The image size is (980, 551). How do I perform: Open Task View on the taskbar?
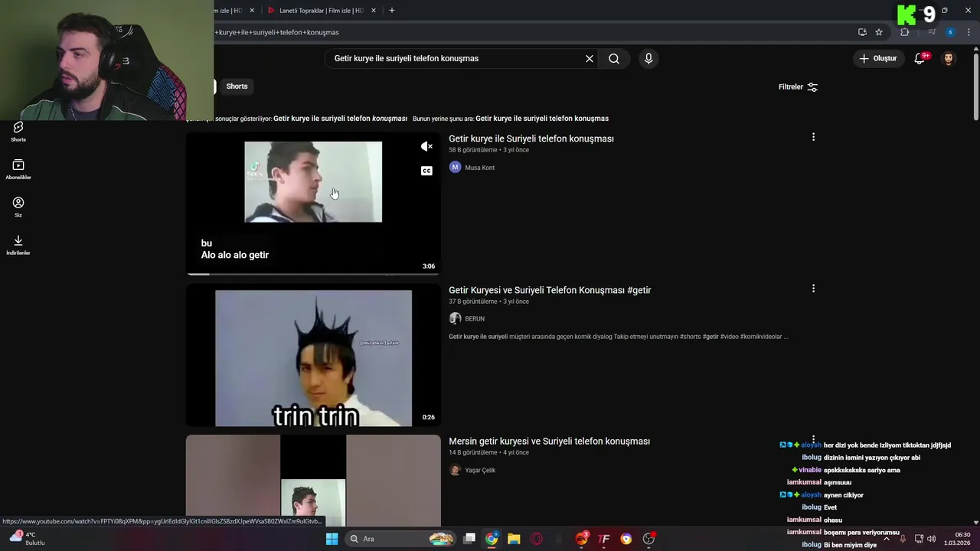click(469, 539)
